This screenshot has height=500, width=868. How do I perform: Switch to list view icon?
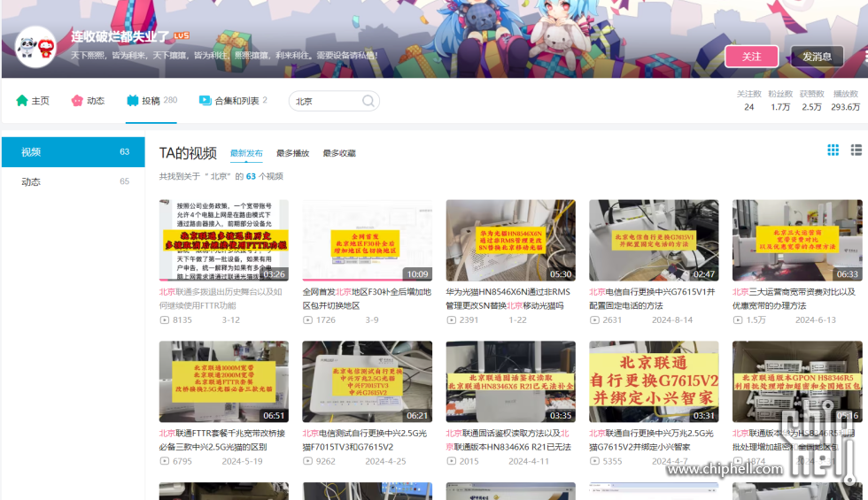856,150
